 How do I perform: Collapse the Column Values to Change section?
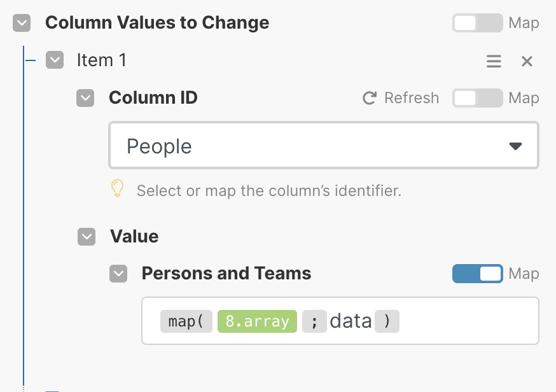[x=22, y=23]
